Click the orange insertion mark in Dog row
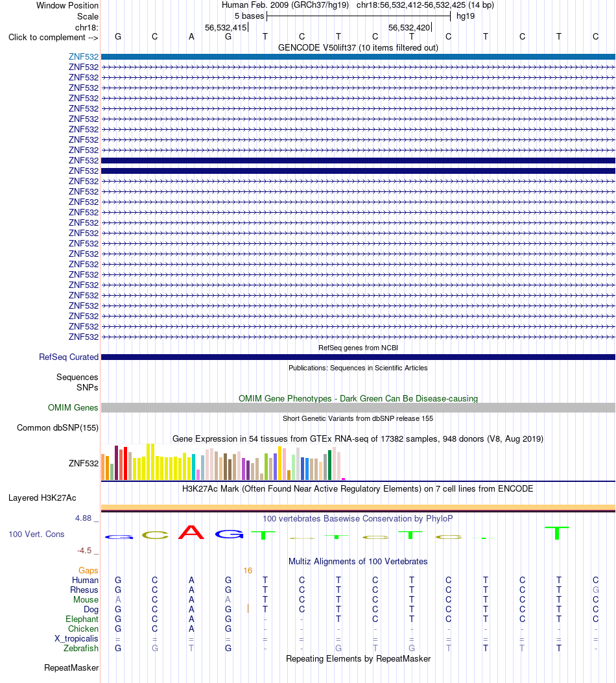 tap(248, 608)
